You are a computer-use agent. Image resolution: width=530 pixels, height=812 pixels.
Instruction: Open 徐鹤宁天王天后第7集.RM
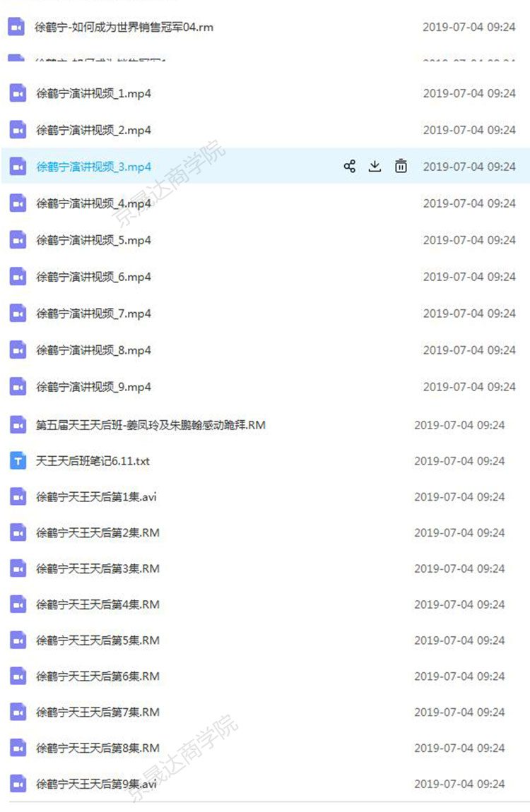coord(98,712)
